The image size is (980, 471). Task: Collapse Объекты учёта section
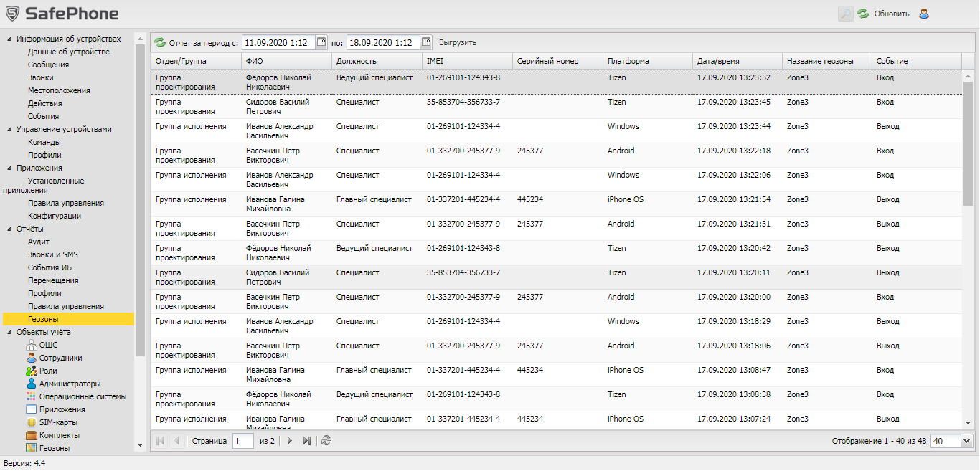pos(9,332)
